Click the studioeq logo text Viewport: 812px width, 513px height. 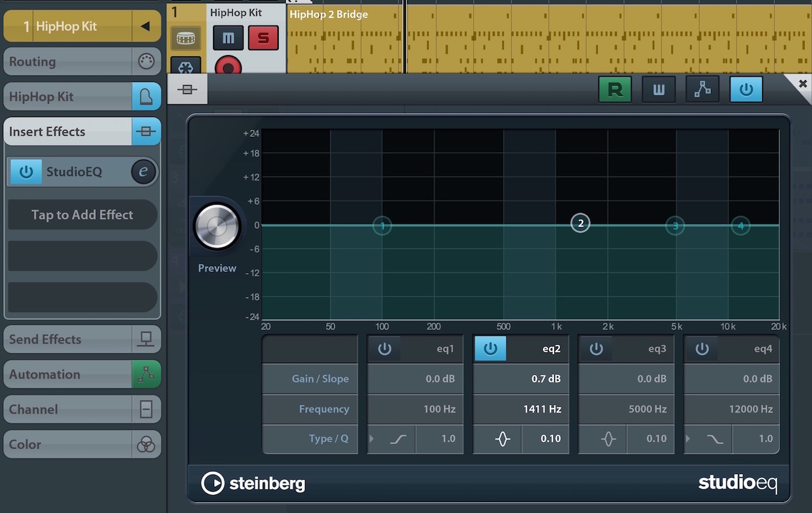[738, 483]
